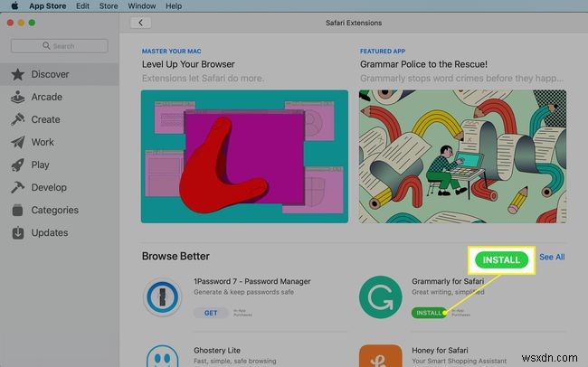Click the Ghostery Lite app icon
Screen dimensions: 588x367
point(162,356)
